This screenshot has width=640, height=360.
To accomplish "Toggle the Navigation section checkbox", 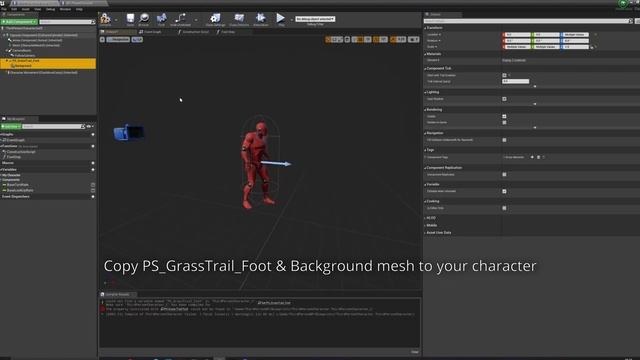I will point(504,140).
